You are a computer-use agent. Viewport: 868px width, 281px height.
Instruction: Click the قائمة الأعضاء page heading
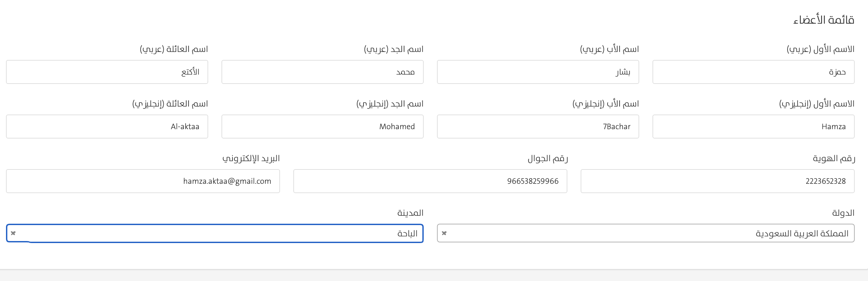coord(823,20)
